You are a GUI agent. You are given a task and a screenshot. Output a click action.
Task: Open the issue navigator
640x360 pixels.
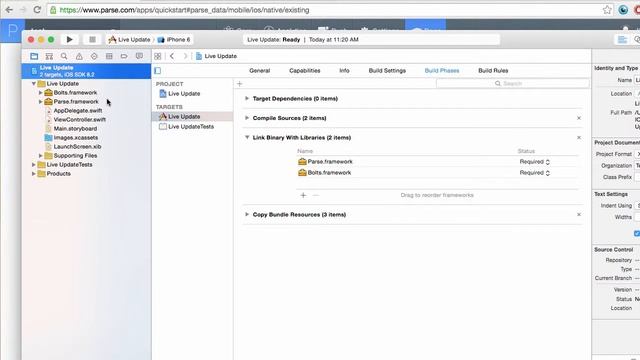[x=79, y=56]
